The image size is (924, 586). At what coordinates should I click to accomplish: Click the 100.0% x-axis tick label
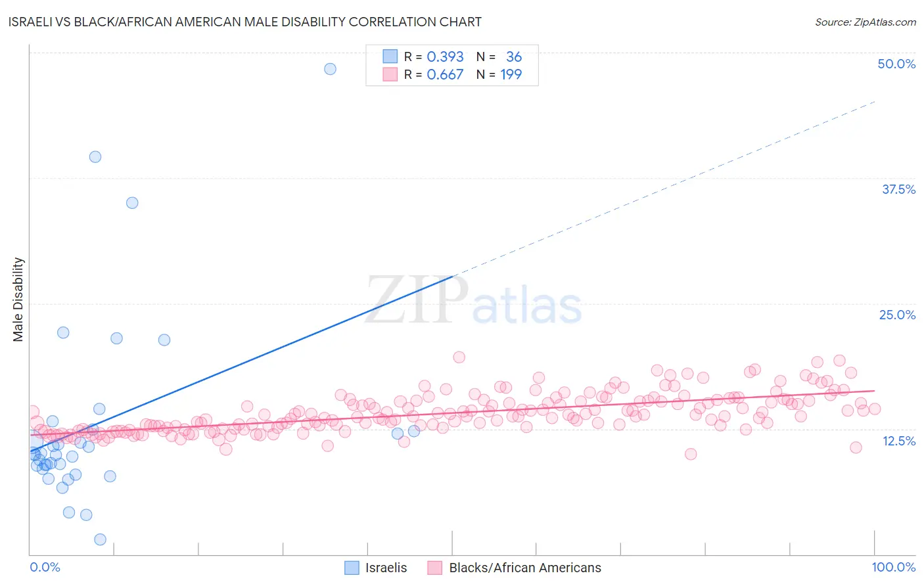click(x=894, y=567)
